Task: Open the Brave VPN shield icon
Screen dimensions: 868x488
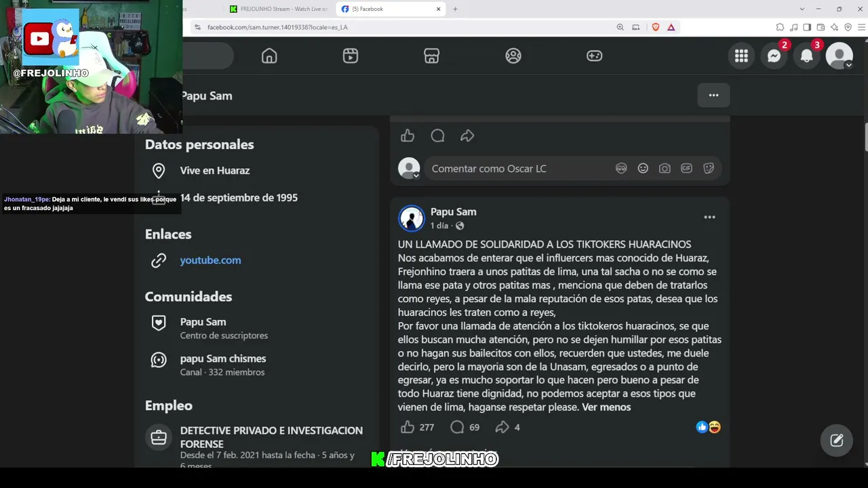Action: [848, 27]
